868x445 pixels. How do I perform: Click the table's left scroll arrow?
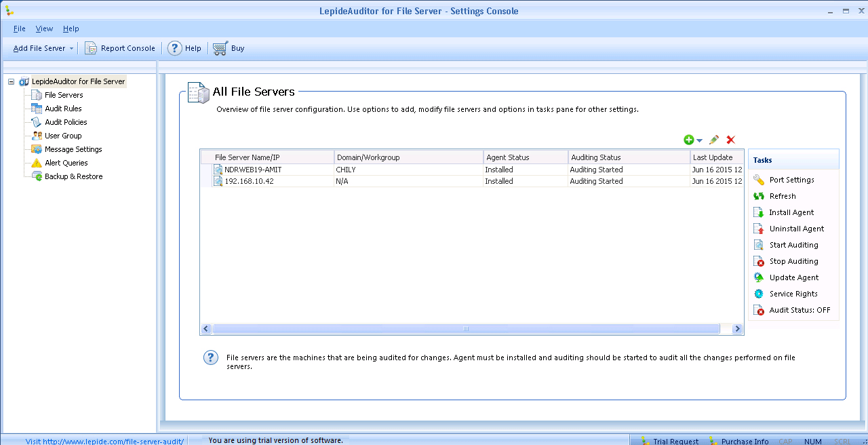point(206,329)
